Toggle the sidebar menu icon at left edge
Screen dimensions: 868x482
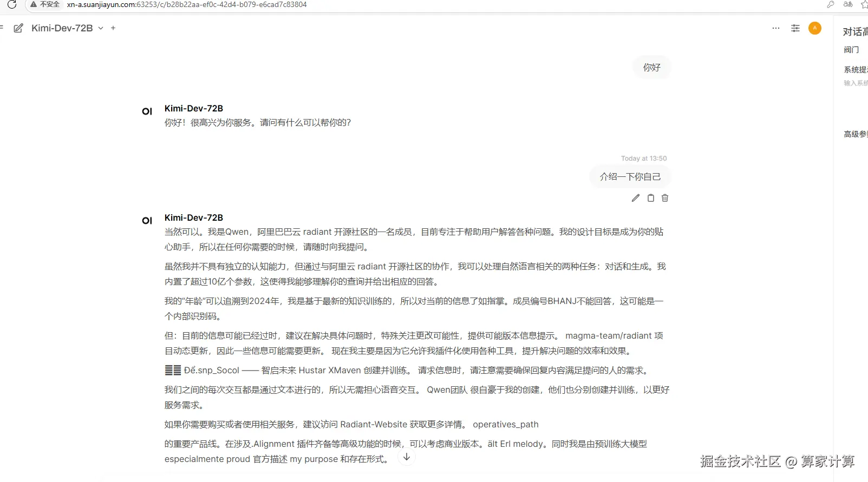[2, 27]
